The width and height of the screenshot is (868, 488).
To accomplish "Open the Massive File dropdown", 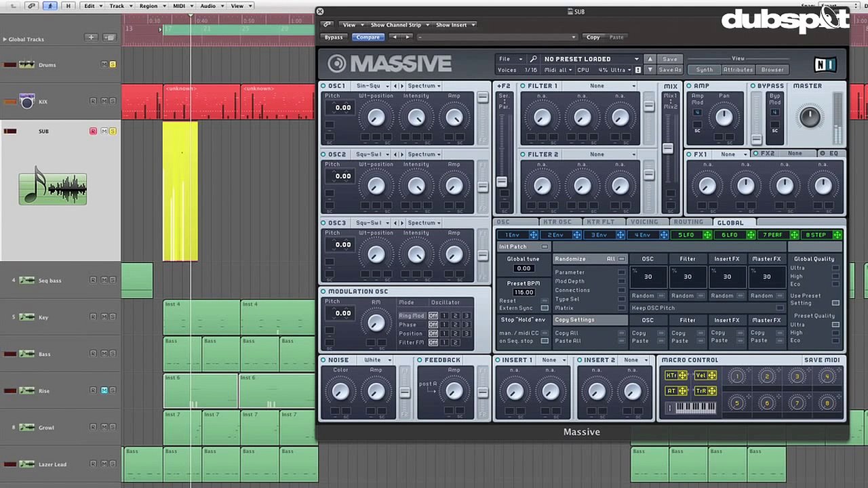I will 511,59.
